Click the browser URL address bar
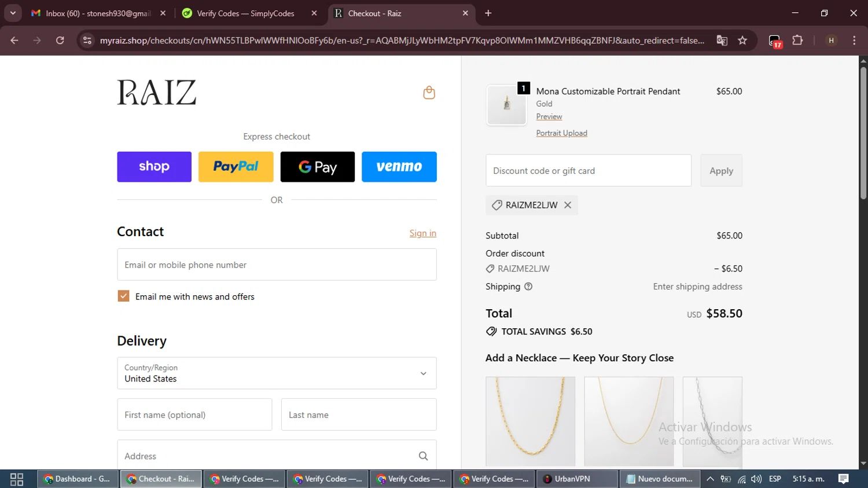868x488 pixels. point(402,41)
